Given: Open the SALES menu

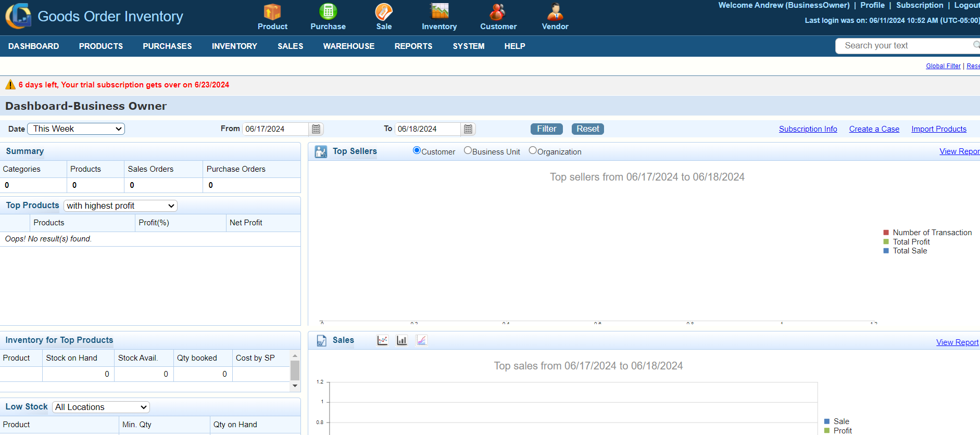Looking at the screenshot, I should pyautogui.click(x=291, y=46).
